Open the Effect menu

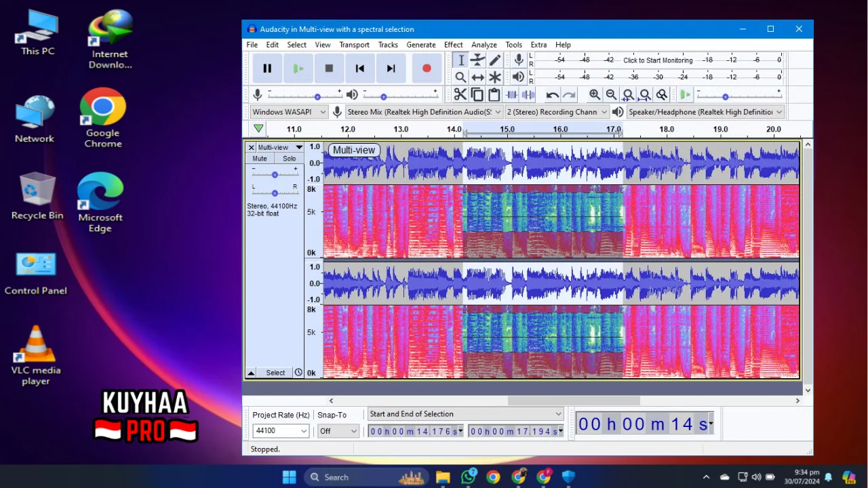pos(454,45)
